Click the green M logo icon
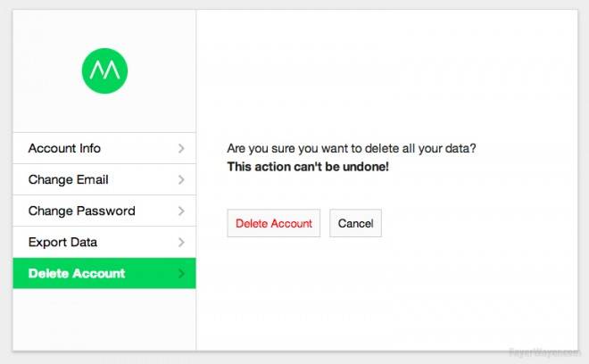Screen dimensions: 589x364 pyautogui.click(x=104, y=70)
